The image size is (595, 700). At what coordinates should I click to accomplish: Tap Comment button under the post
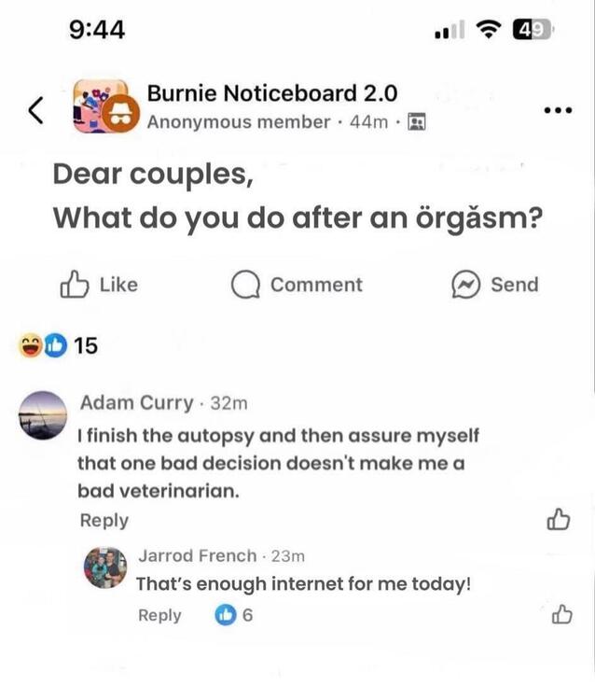297,285
